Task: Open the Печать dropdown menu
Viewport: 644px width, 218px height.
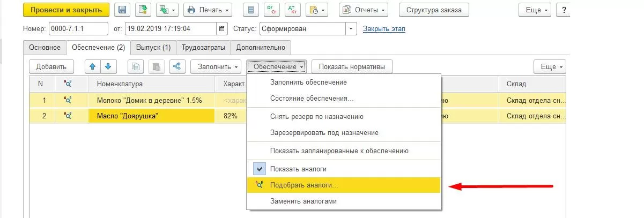Action: [208, 10]
